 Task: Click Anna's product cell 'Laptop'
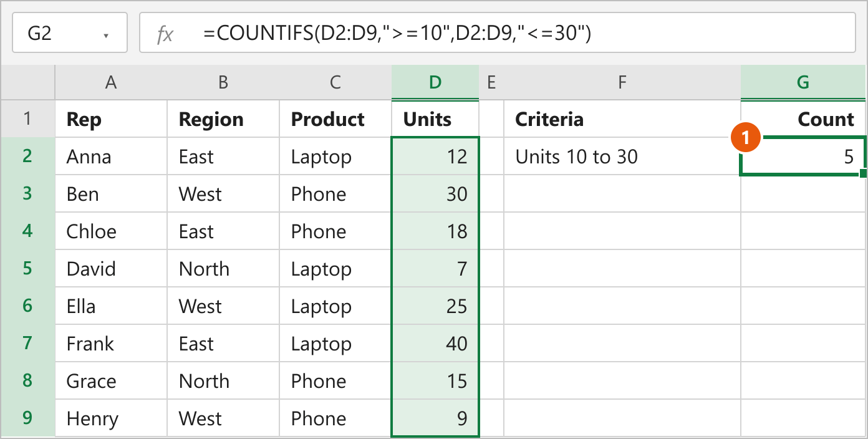[x=335, y=157]
